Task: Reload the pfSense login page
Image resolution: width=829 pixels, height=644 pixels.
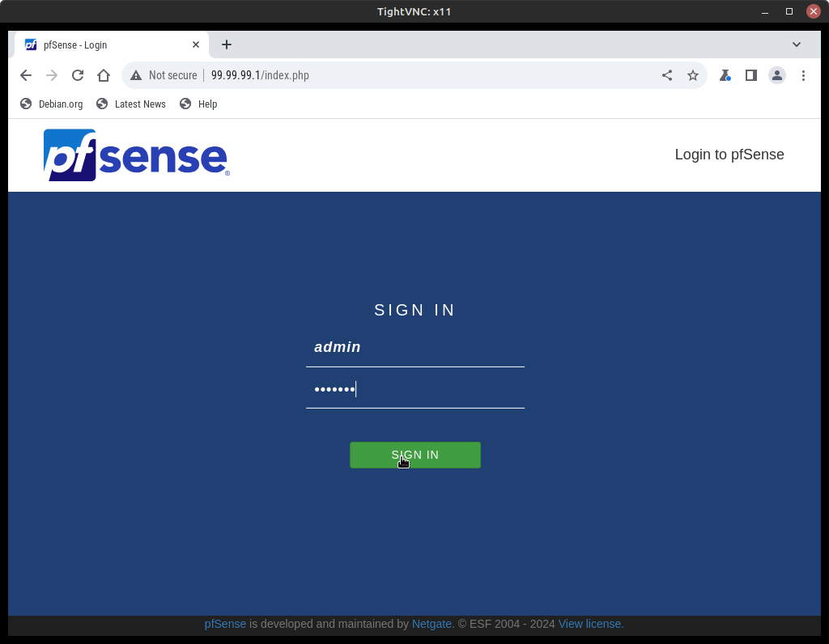Action: tap(78, 75)
